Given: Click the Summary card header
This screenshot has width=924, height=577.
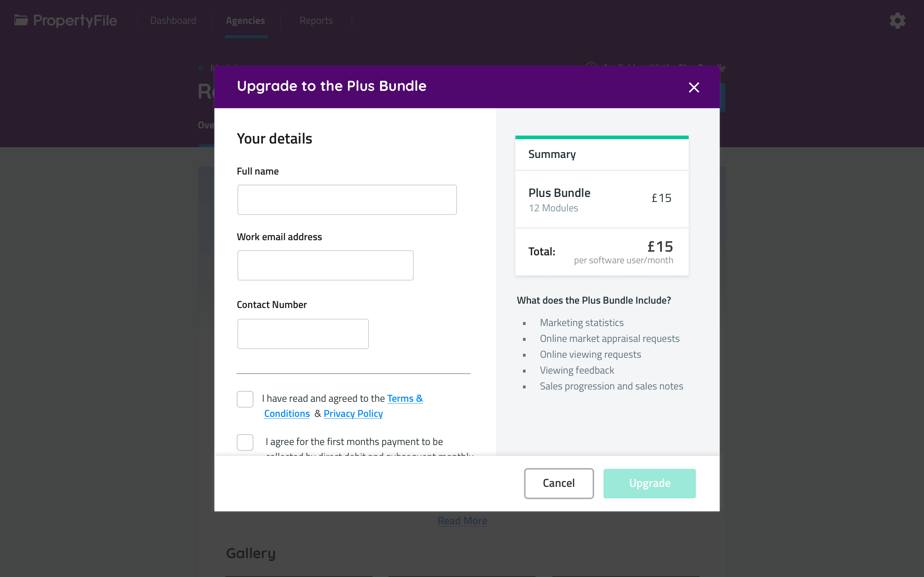Looking at the screenshot, I should [601, 154].
